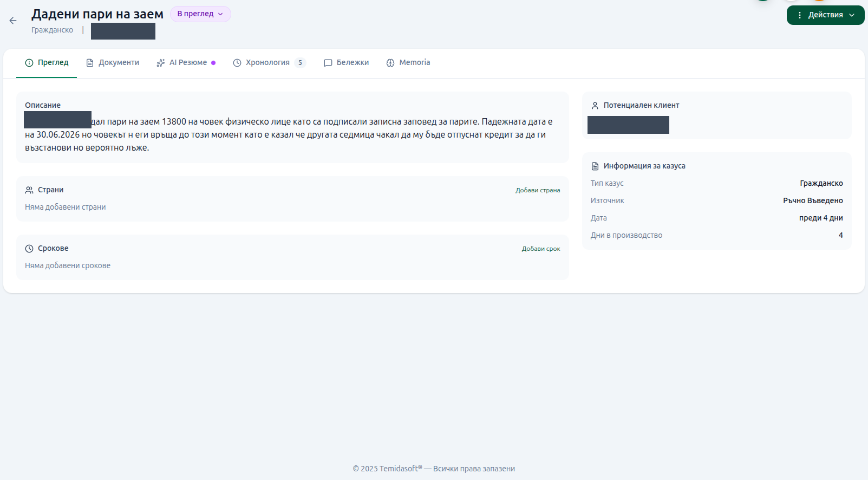This screenshot has height=480, width=868.
Task: Select the Бележки tab
Action: coord(347,63)
